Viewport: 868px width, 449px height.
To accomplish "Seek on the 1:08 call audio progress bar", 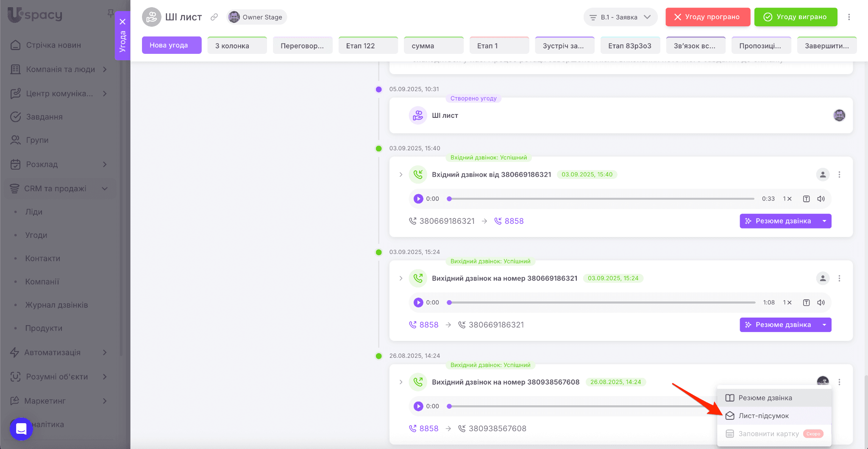I will [x=602, y=303].
